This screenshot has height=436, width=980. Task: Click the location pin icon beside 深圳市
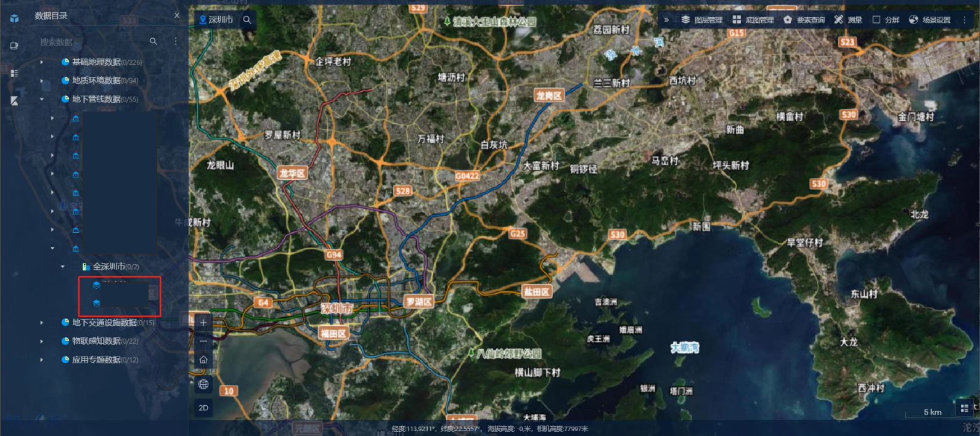tap(202, 20)
